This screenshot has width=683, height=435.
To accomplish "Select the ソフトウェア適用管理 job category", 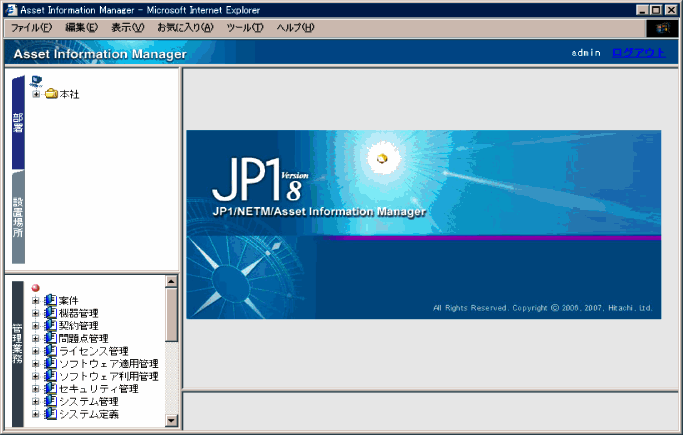I will tap(109, 364).
